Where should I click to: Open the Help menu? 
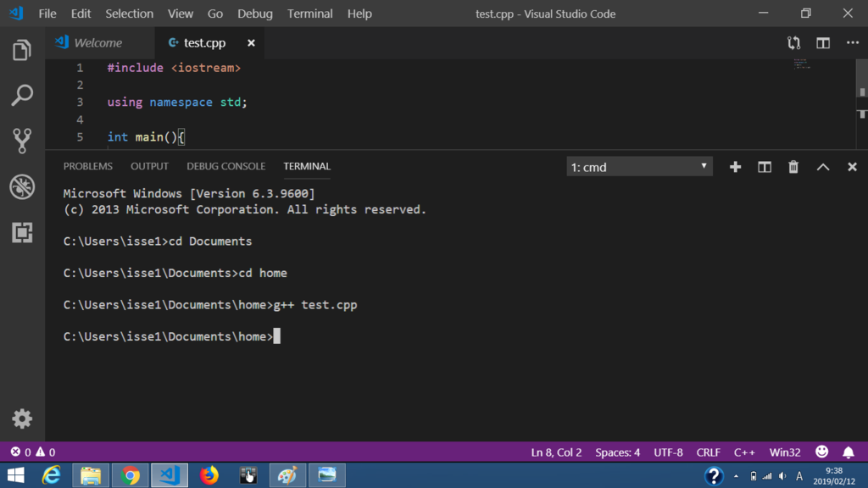coord(359,14)
